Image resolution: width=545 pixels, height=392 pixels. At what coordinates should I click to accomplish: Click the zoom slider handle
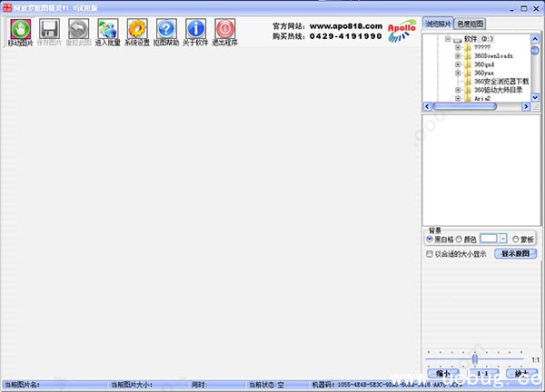pyautogui.click(x=475, y=359)
